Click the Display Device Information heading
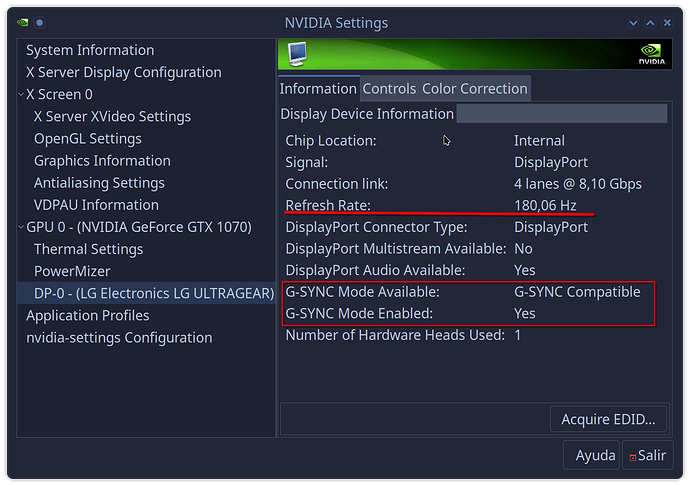Image resolution: width=690 pixels, height=485 pixels. click(x=367, y=114)
